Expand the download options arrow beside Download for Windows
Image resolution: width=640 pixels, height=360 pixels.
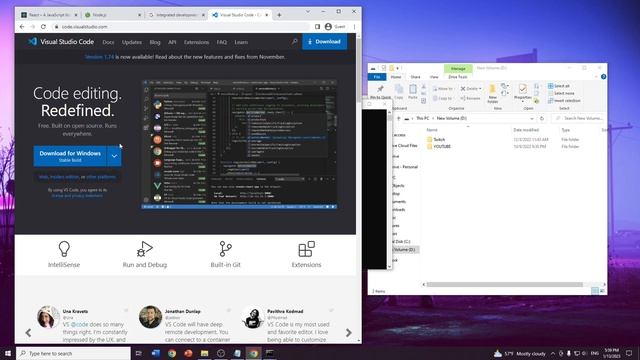(x=114, y=156)
